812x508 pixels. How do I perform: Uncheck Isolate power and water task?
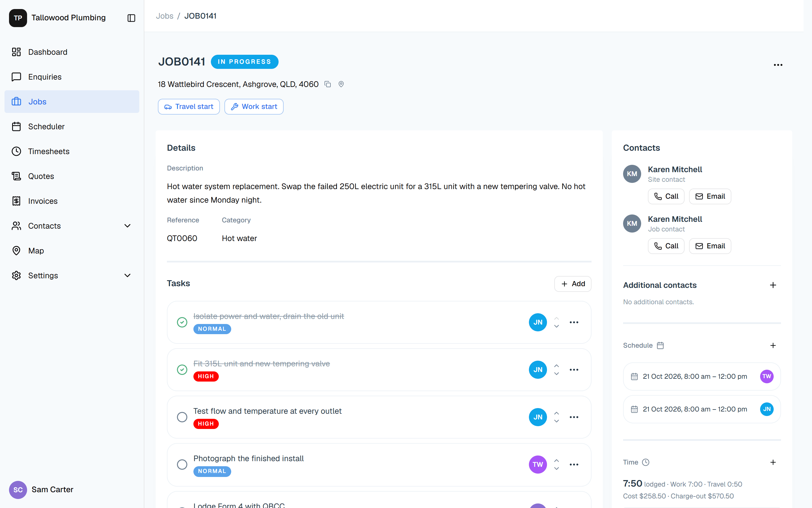pyautogui.click(x=182, y=322)
